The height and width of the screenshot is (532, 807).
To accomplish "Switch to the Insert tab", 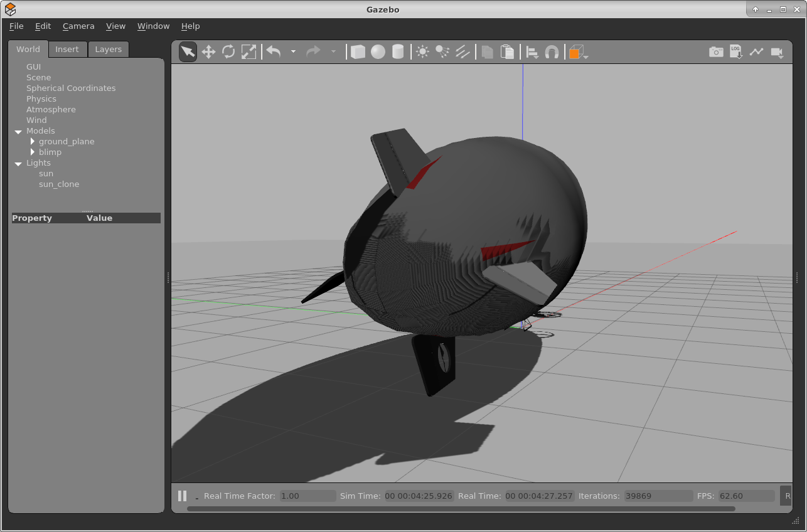I will click(67, 49).
